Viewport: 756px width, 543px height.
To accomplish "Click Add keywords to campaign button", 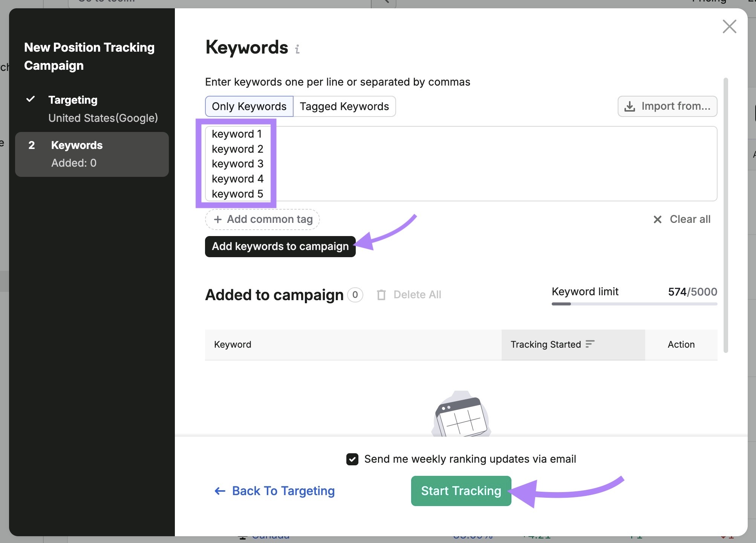I will [x=280, y=247].
